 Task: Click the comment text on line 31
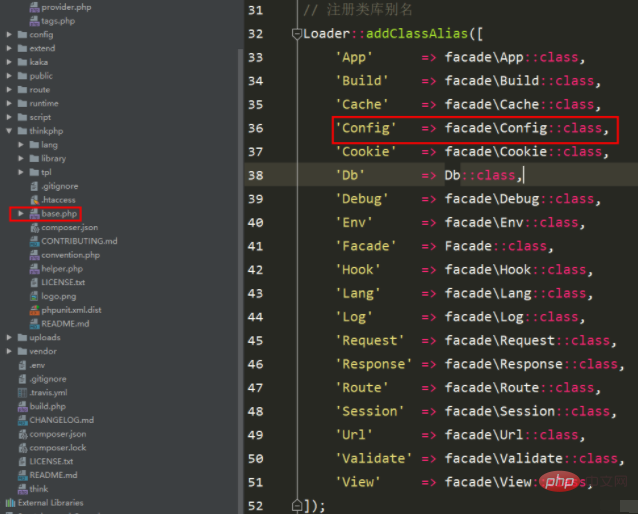(358, 10)
